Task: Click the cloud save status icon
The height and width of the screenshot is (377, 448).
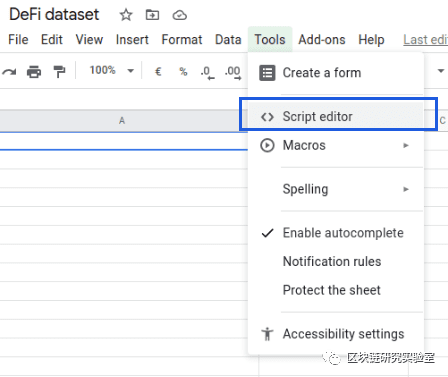Action: coord(179,15)
